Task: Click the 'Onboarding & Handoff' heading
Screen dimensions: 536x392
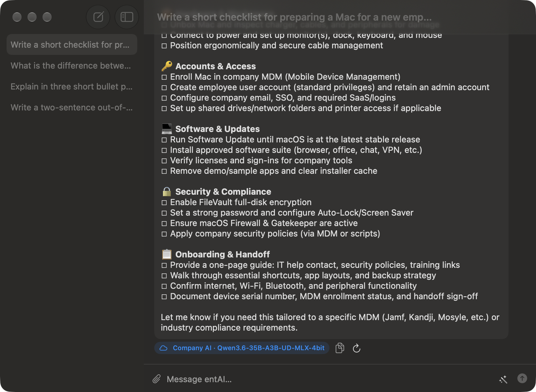Action: [223, 254]
